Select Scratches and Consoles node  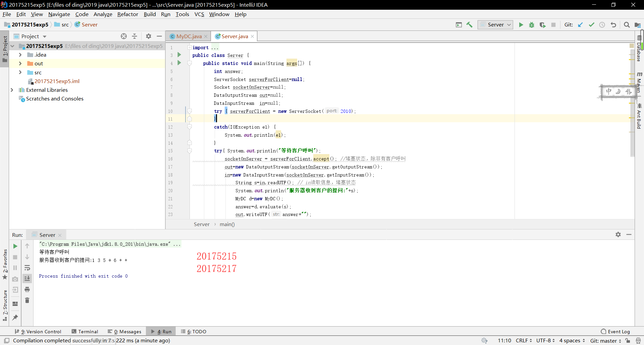click(x=55, y=98)
